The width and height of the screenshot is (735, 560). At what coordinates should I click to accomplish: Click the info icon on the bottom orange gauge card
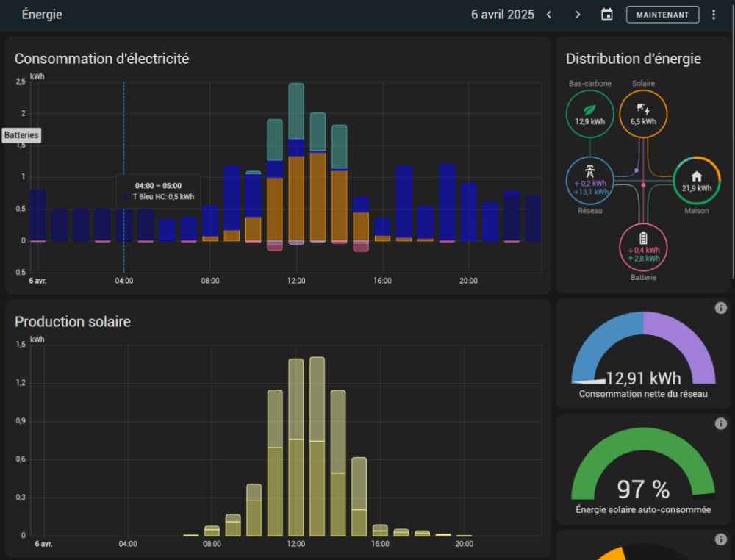coord(720,539)
